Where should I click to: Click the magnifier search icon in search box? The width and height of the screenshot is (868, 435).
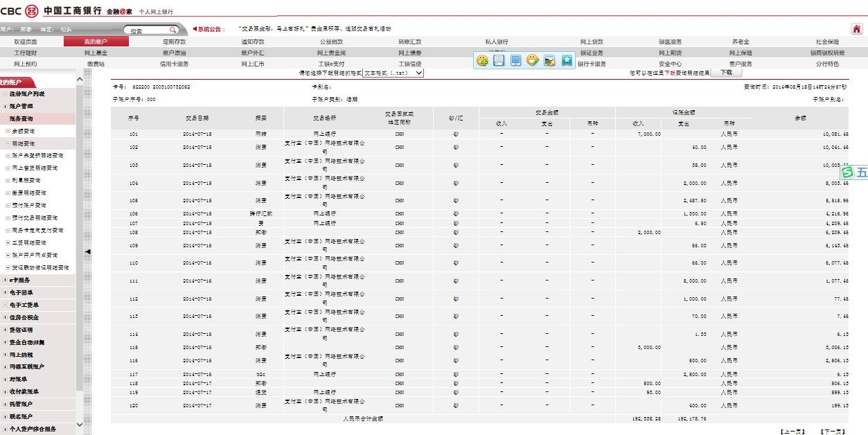click(x=172, y=30)
